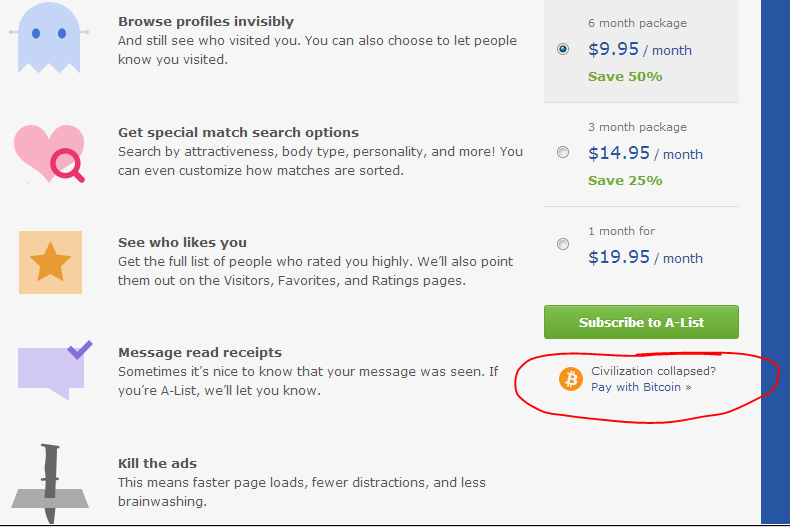
Task: Select the 1 month option radio button
Action: point(563,244)
